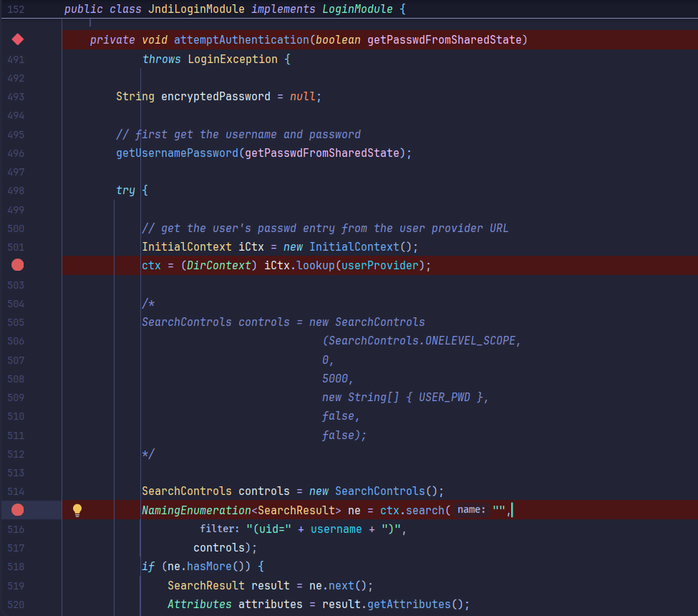
Task: Click the hasMore method call
Action: 210,567
